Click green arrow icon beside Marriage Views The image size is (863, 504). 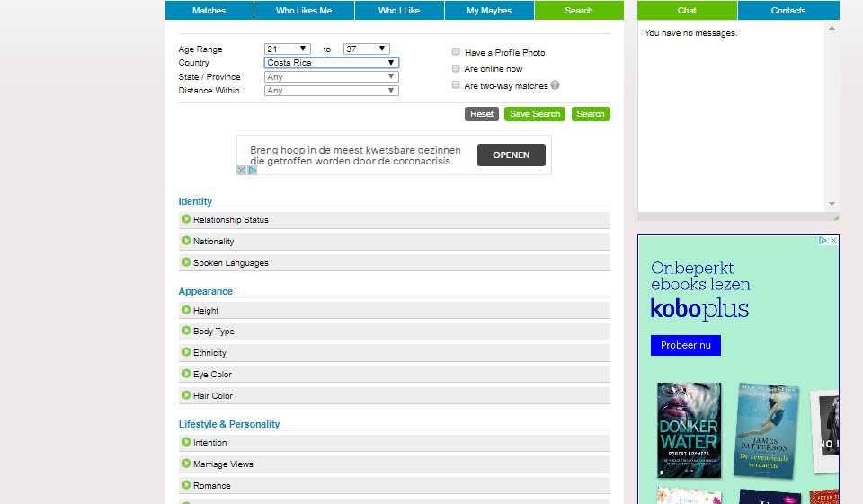point(186,464)
